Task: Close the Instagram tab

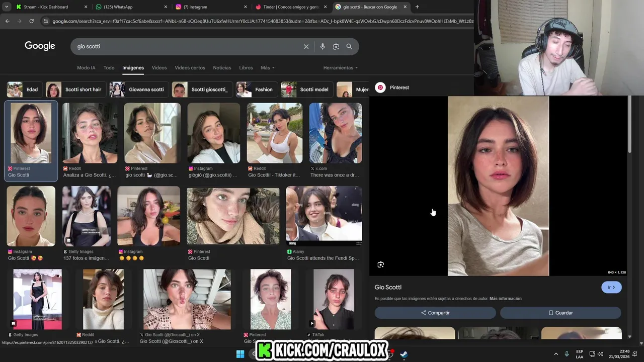Action: pos(246,7)
